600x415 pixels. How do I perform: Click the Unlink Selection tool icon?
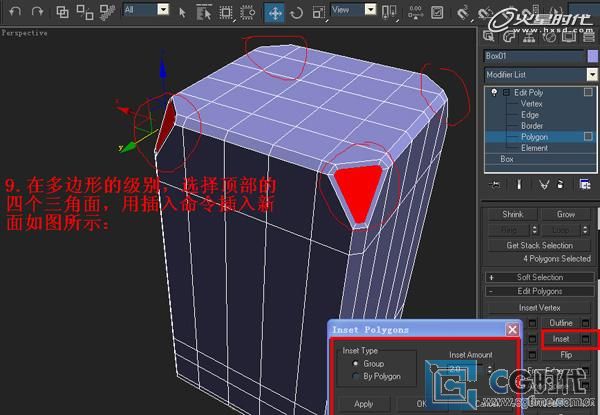(85, 12)
